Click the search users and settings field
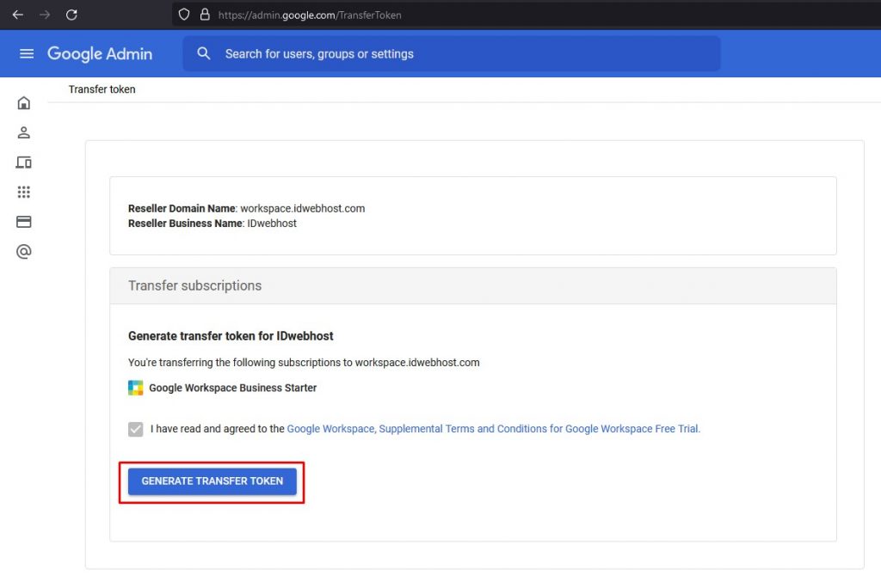This screenshot has width=881, height=588. coord(387,53)
